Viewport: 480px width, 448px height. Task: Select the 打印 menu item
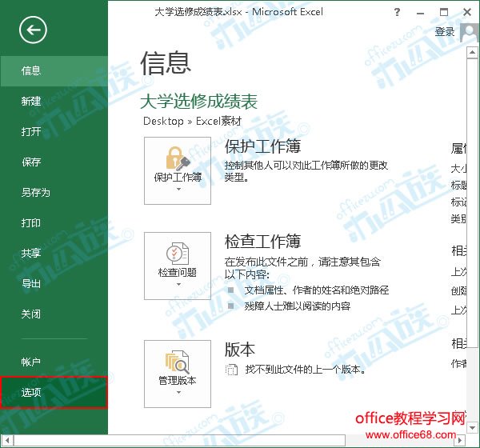coord(54,223)
